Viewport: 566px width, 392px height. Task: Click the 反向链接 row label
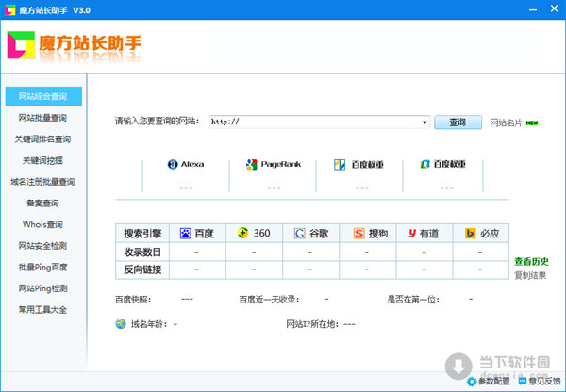coord(142,269)
